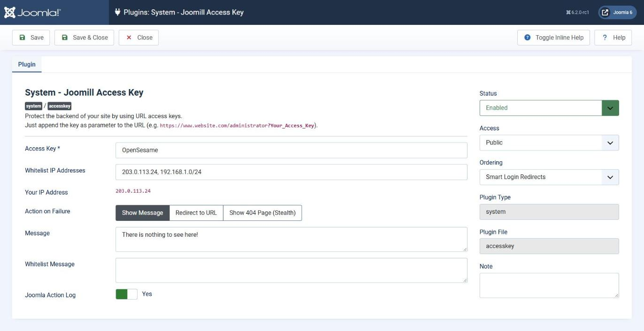Viewport: 644px width, 331px height.
Task: Click the Note text area
Action: (x=549, y=286)
